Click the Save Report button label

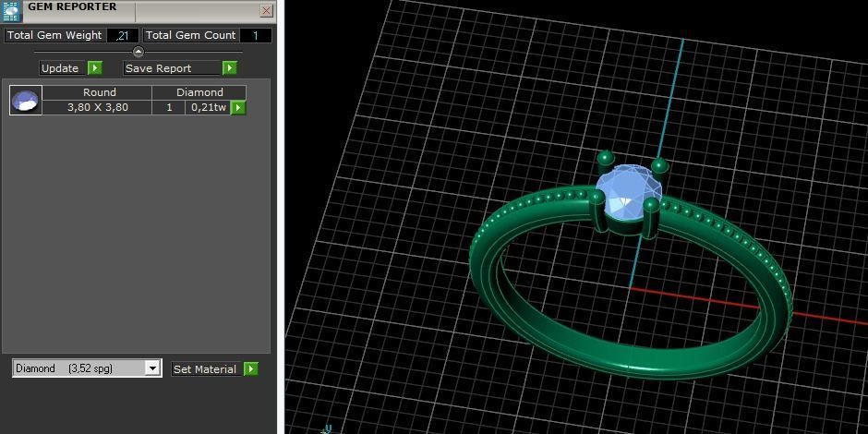172,68
